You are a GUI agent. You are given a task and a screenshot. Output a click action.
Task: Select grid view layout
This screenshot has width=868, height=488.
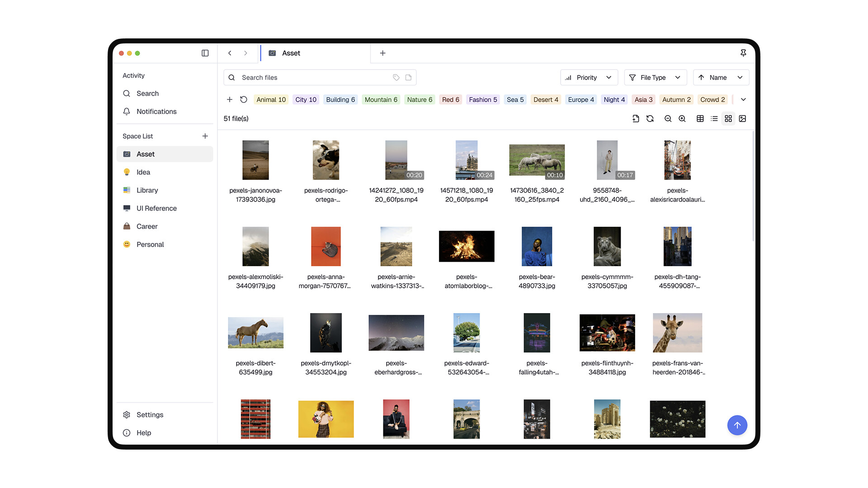[728, 118]
